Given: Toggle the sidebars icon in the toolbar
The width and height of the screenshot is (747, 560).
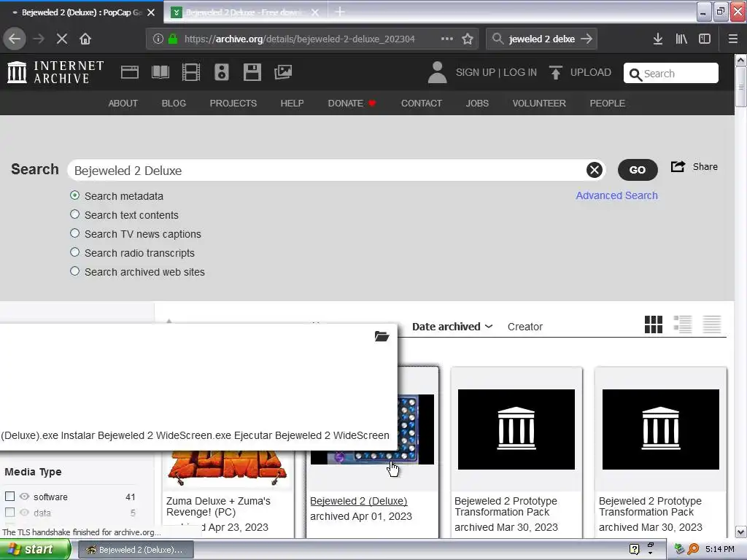Looking at the screenshot, I should tap(705, 39).
